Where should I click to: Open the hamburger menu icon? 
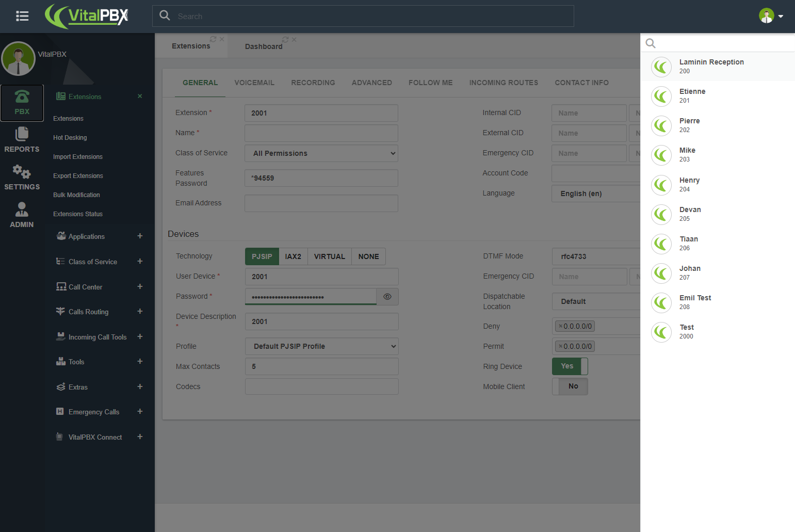(22, 16)
